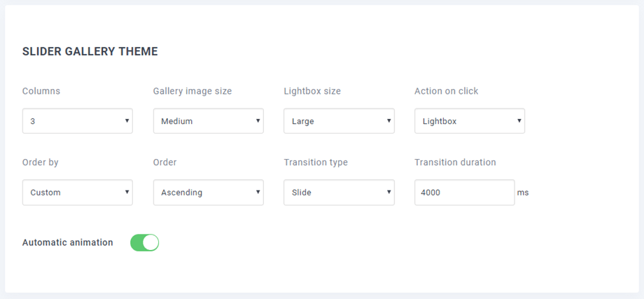This screenshot has width=644, height=299.
Task: Expand the Gallery image size dropdown
Action: click(x=208, y=121)
